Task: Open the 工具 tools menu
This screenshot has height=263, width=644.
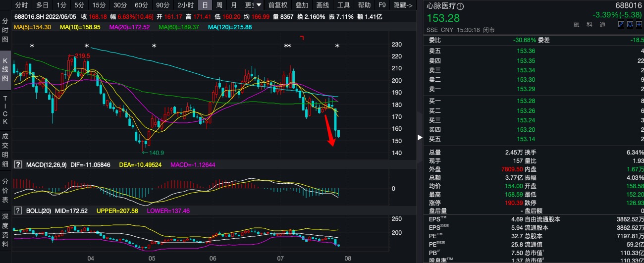Action: click(343, 5)
